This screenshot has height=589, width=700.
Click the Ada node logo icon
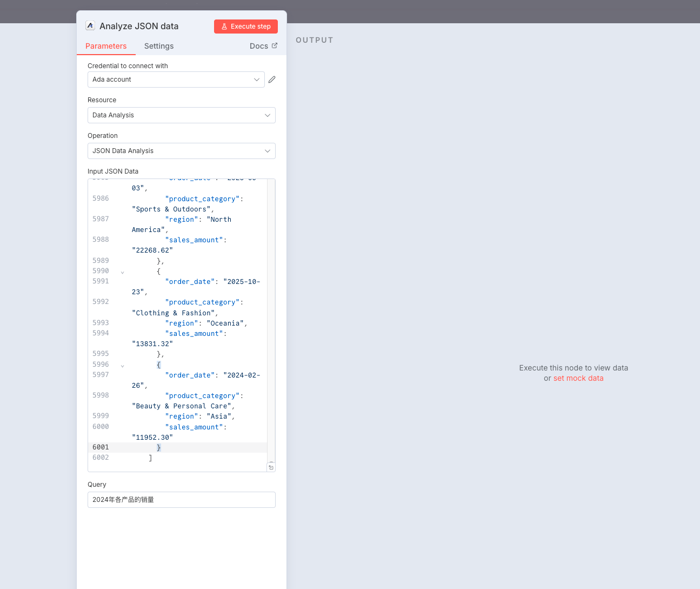point(90,26)
